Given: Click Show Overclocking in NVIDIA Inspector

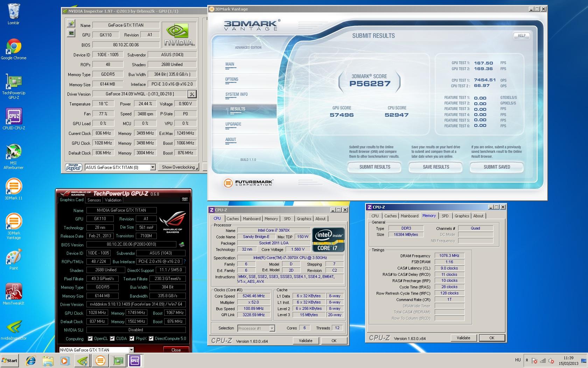Looking at the screenshot, I should pyautogui.click(x=178, y=167).
